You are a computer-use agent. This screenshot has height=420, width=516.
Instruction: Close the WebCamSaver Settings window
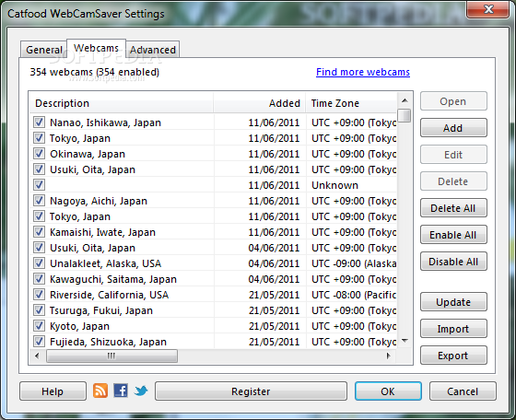[x=488, y=9]
